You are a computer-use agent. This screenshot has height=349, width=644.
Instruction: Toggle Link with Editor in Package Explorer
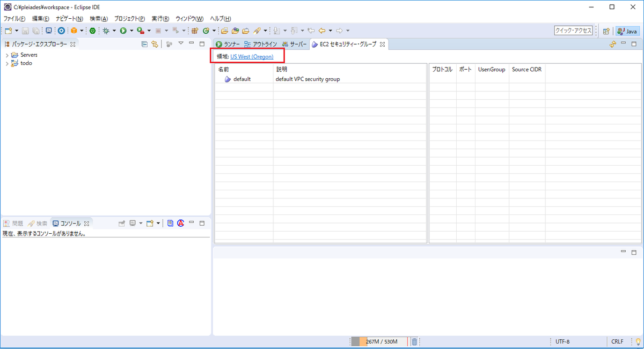click(x=155, y=44)
